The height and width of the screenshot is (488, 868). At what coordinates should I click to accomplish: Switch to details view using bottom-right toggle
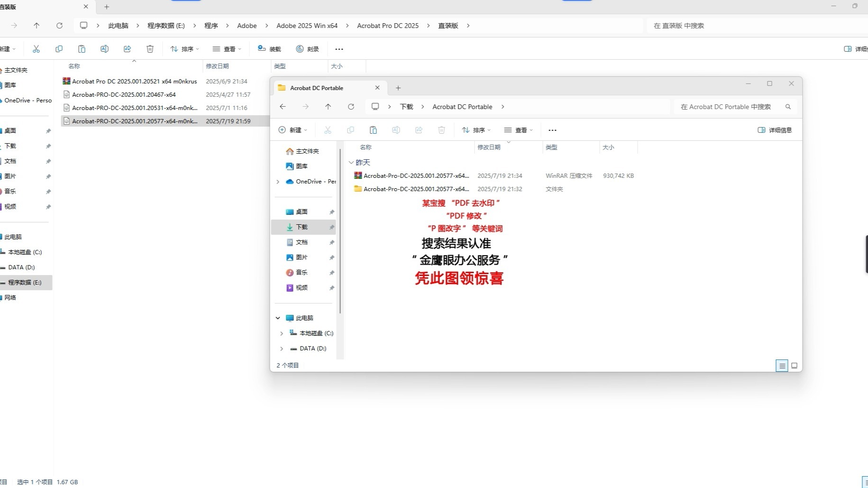[781, 365]
